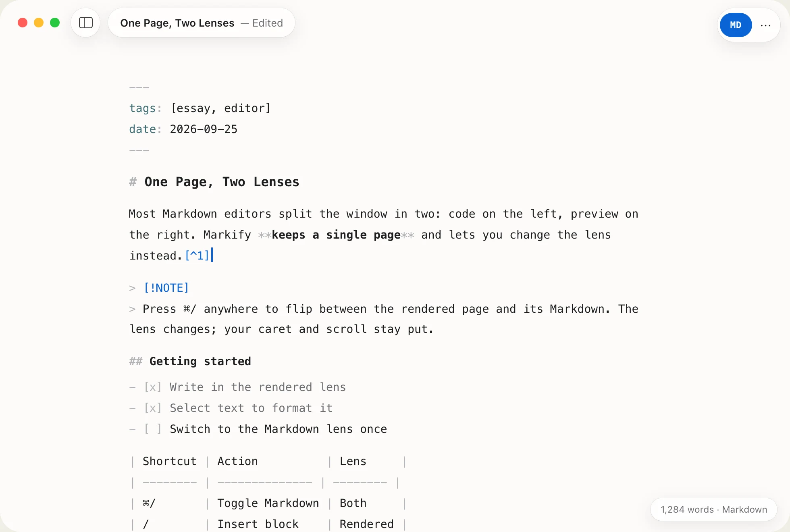Toggle checkbox for Write in the rendered lens
Image resolution: width=790 pixels, height=532 pixels.
(153, 387)
